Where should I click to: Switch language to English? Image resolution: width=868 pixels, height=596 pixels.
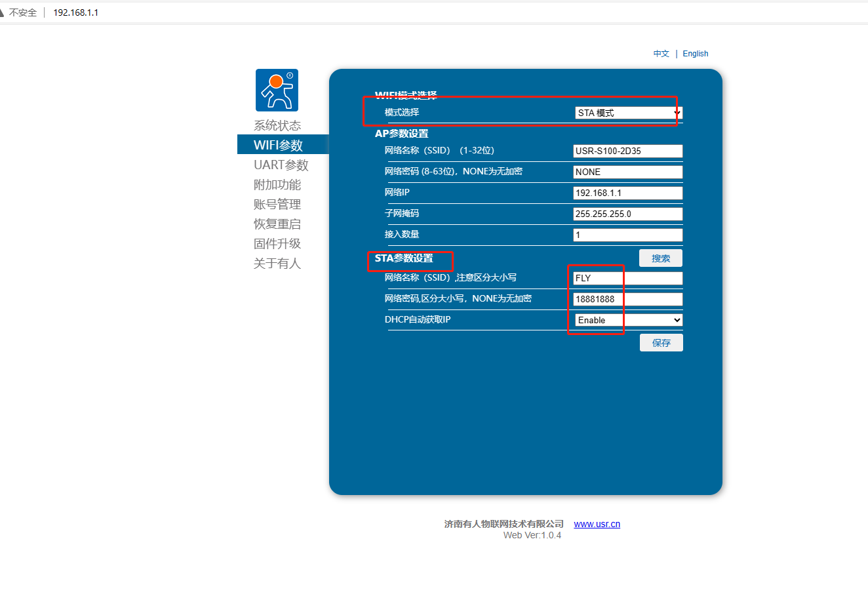pyautogui.click(x=695, y=54)
